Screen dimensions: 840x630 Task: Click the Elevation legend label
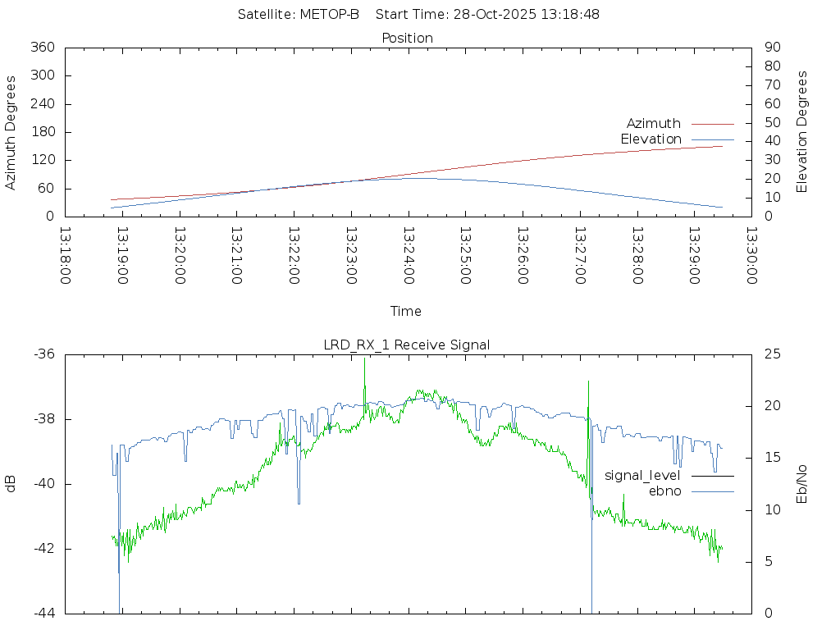[651, 139]
